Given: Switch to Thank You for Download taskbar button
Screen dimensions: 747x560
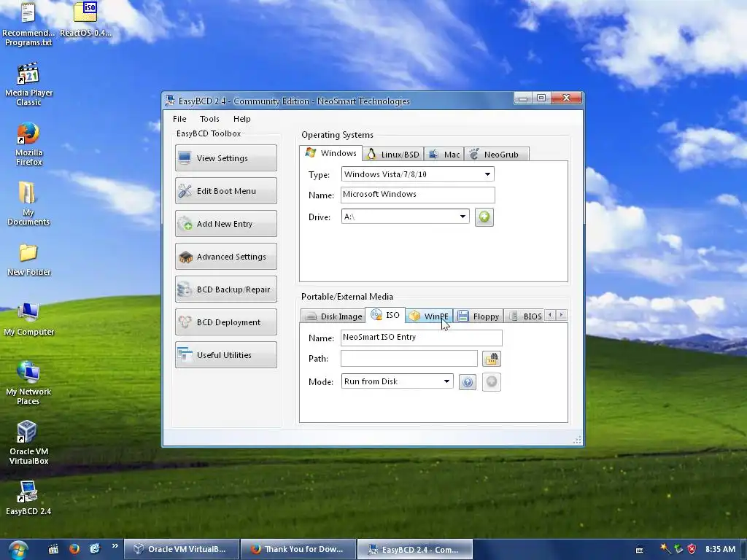Looking at the screenshot, I should (298, 550).
